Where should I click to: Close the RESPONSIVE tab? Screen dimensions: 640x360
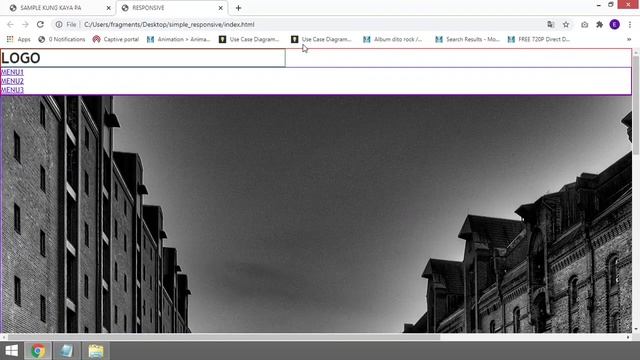(x=220, y=8)
